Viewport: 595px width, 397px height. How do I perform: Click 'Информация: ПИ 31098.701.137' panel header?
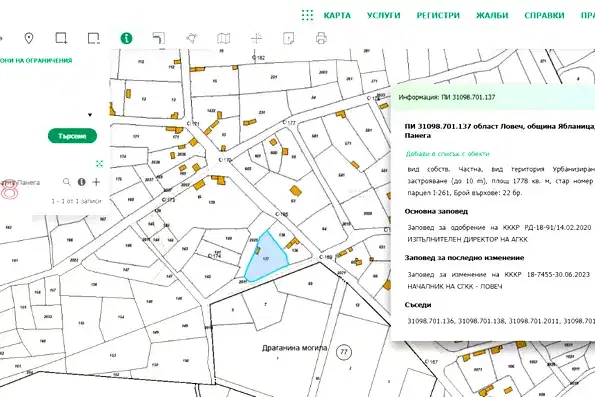(x=447, y=97)
